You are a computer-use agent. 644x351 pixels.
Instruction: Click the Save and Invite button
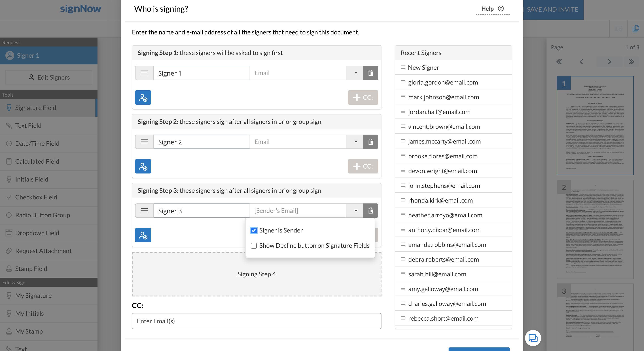[x=552, y=9]
